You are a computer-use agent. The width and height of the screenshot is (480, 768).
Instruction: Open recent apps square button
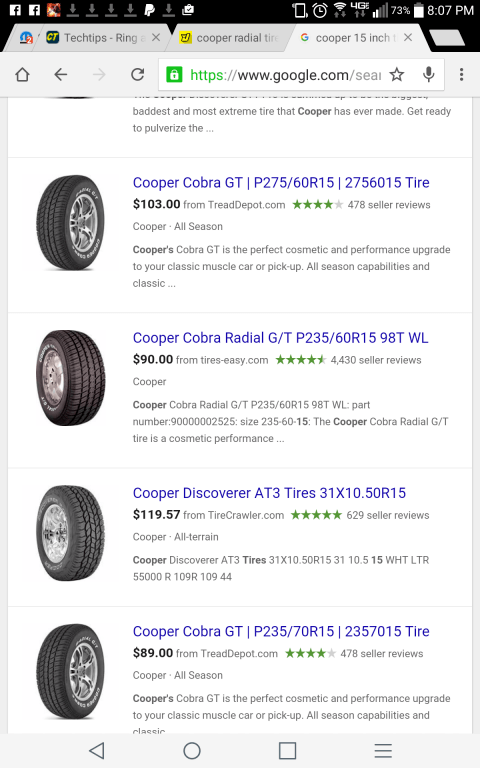point(288,750)
